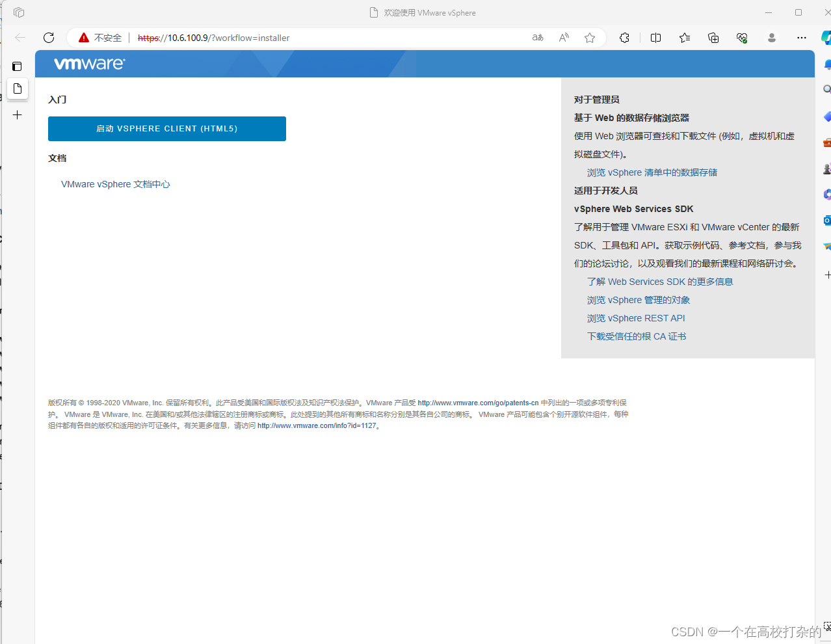
Task: Open 浏览 vSphere 清单中的数据存储 link
Action: [652, 172]
